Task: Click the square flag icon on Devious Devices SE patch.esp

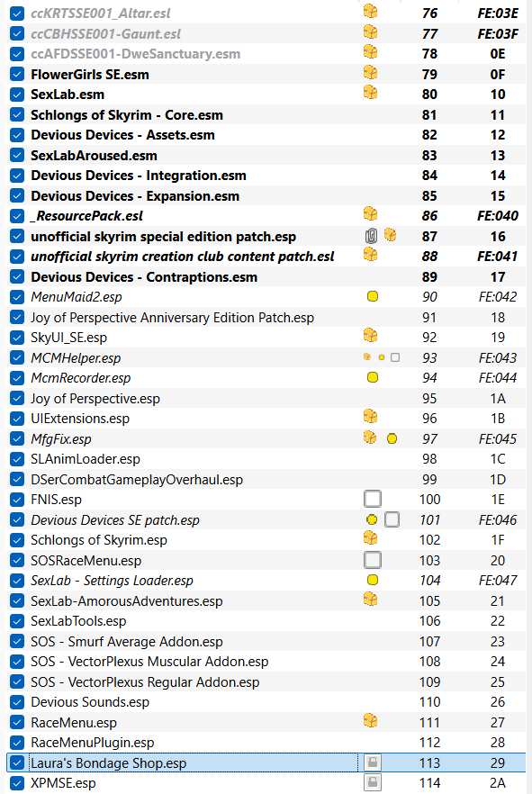Action: [392, 519]
